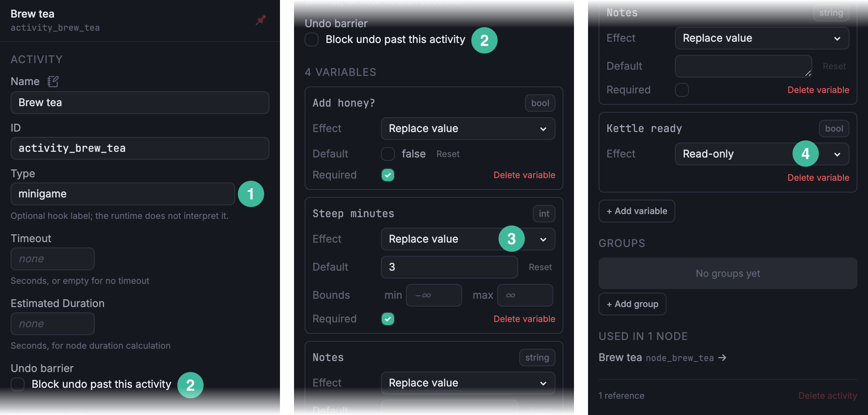Click the Timeout seconds input
This screenshot has width=868, height=415.
[53, 259]
